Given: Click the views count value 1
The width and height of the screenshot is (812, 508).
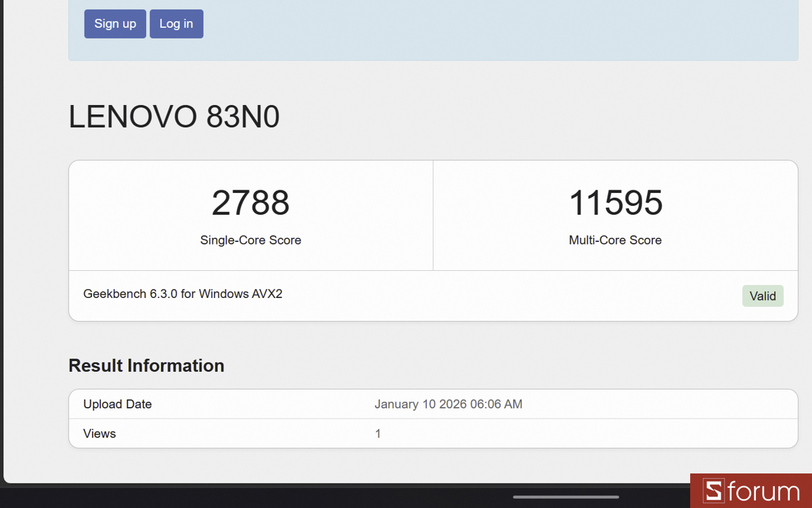Looking at the screenshot, I should click(378, 433).
